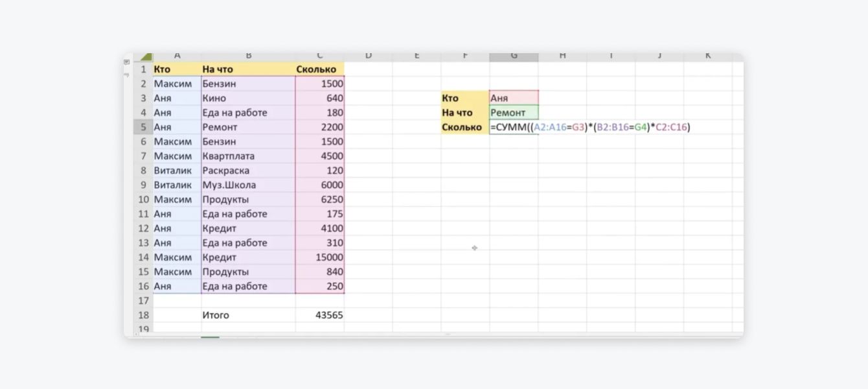Select the 'Муз.Школа' cell

coord(248,185)
